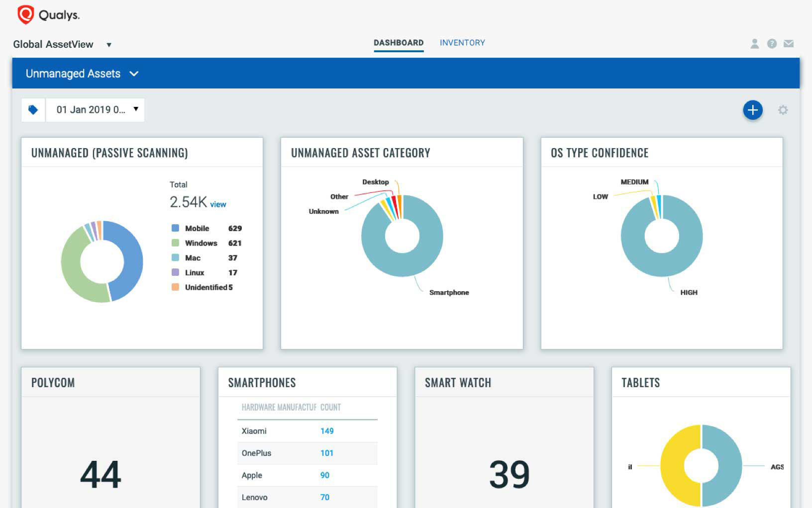Open the Xiaomi smartphone count 149 link
Screen dimensions: 812x508
point(327,431)
